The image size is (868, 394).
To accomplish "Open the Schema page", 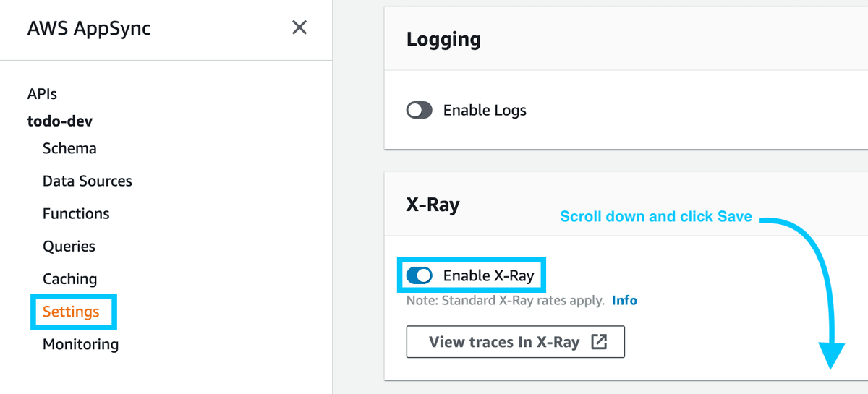I will pos(69,148).
